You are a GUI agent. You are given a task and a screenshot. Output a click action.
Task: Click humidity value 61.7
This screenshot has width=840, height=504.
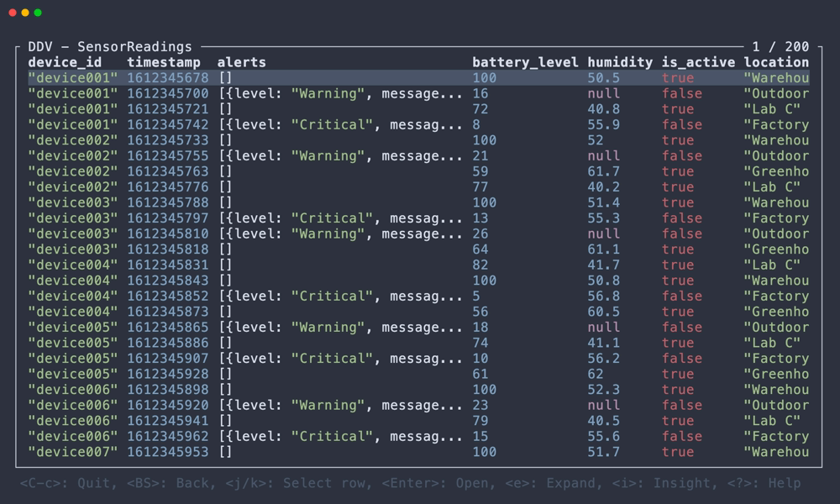point(603,171)
